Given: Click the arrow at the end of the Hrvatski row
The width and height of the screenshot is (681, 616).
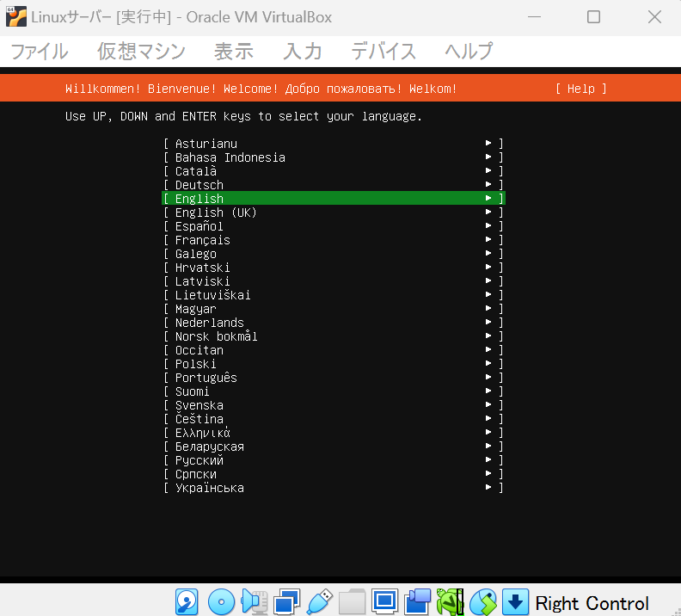Looking at the screenshot, I should (488, 268).
